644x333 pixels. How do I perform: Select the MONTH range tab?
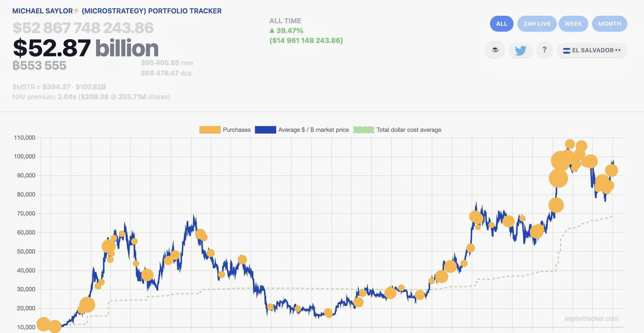pyautogui.click(x=609, y=24)
